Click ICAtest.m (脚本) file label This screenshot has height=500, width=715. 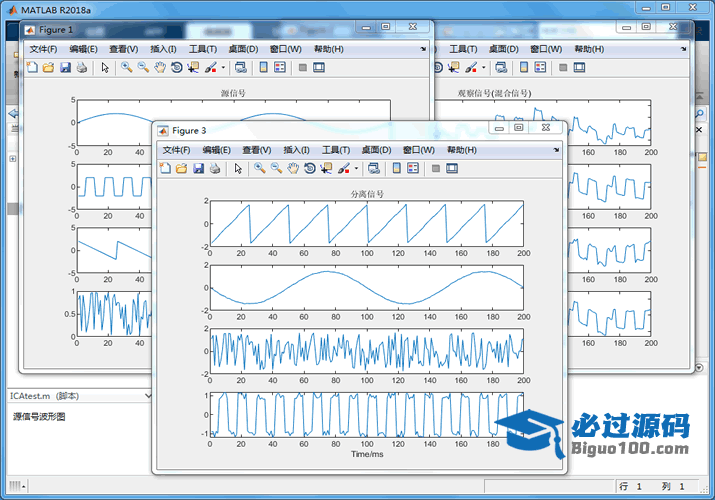[x=44, y=396]
